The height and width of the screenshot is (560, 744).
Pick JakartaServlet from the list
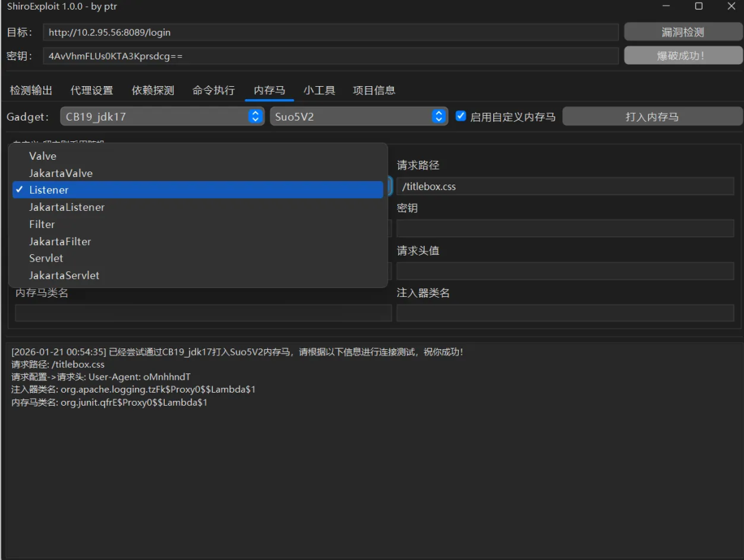click(x=198, y=276)
